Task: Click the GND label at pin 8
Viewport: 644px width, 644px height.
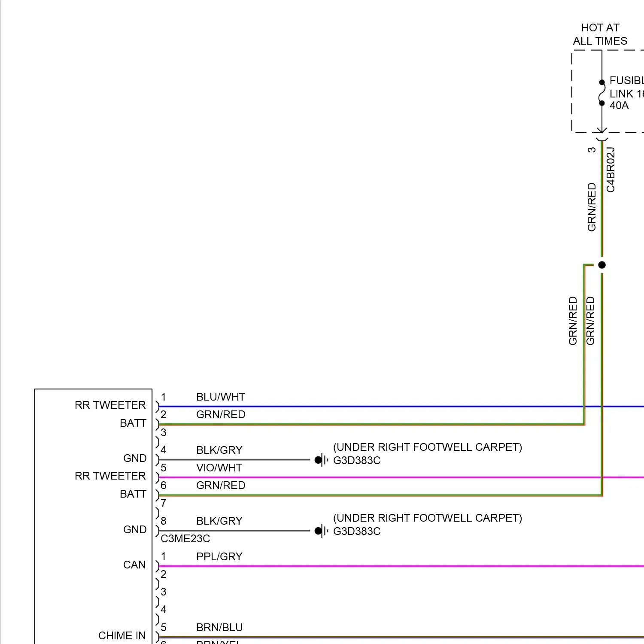Action: (x=135, y=529)
